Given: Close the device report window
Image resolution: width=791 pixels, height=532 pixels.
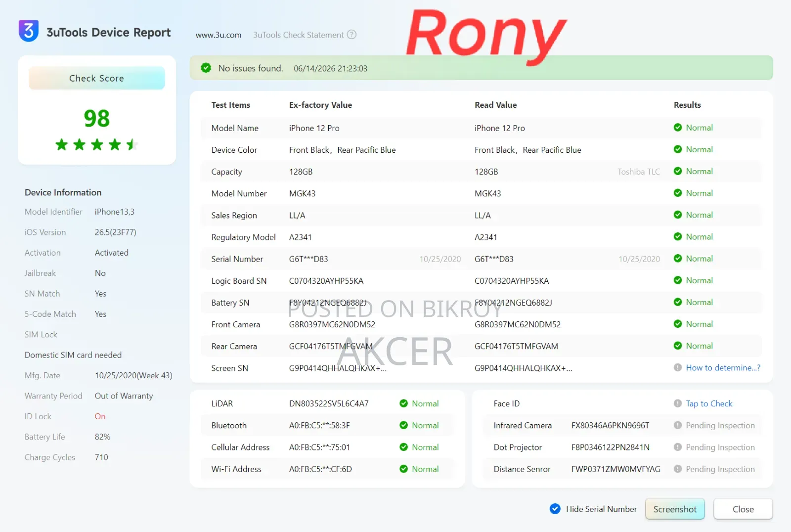Looking at the screenshot, I should 743,509.
